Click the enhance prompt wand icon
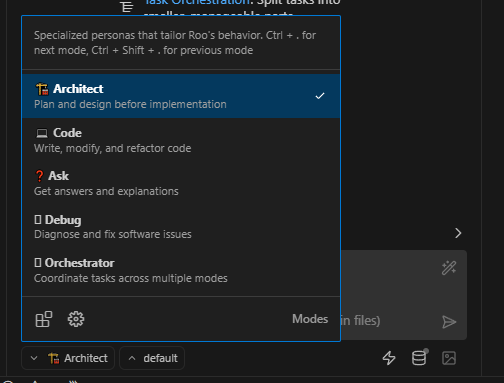 449,268
